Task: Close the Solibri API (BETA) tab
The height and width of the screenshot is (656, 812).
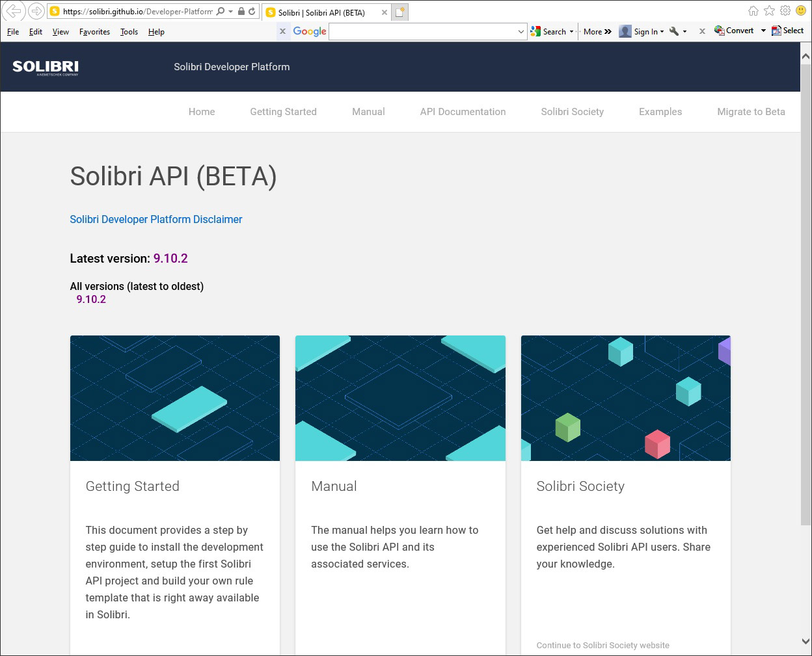Action: tap(385, 12)
